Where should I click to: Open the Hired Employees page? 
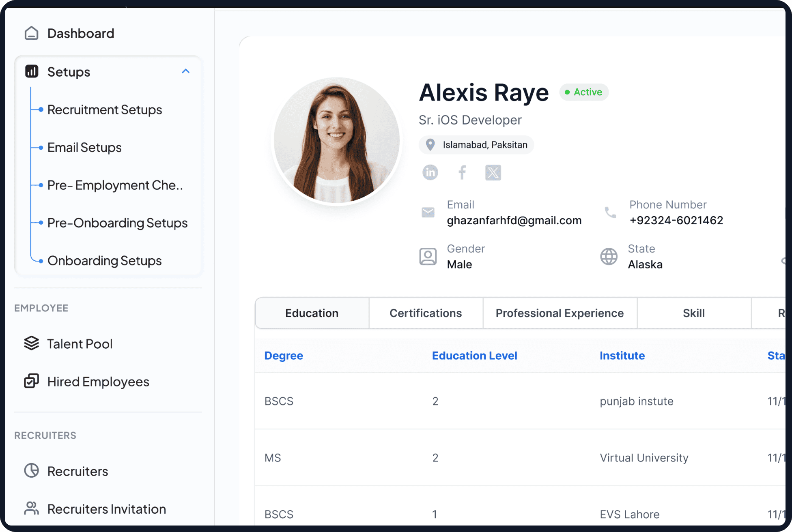coord(98,381)
